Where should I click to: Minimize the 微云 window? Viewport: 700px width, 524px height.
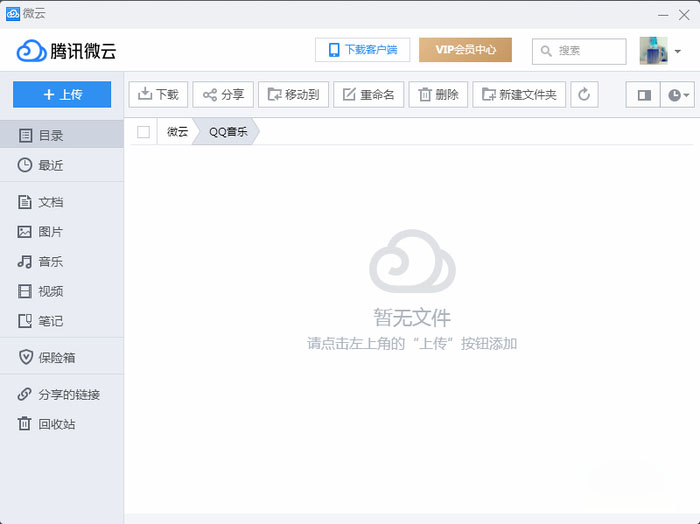[663, 15]
